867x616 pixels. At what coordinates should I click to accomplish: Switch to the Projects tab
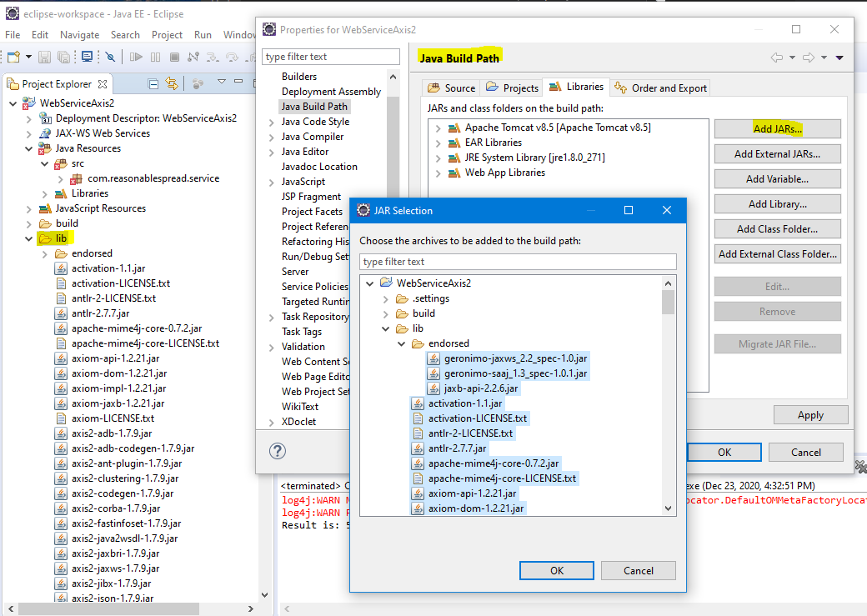pos(512,88)
